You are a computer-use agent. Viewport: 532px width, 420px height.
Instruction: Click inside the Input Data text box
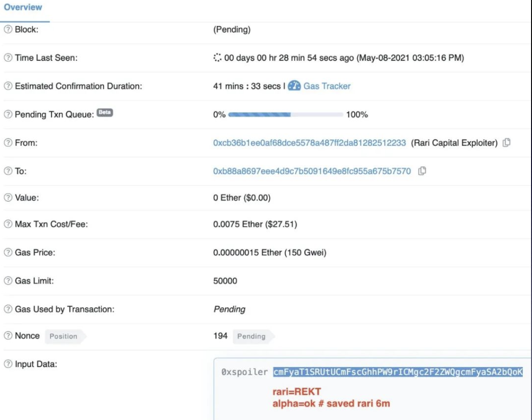pos(373,389)
